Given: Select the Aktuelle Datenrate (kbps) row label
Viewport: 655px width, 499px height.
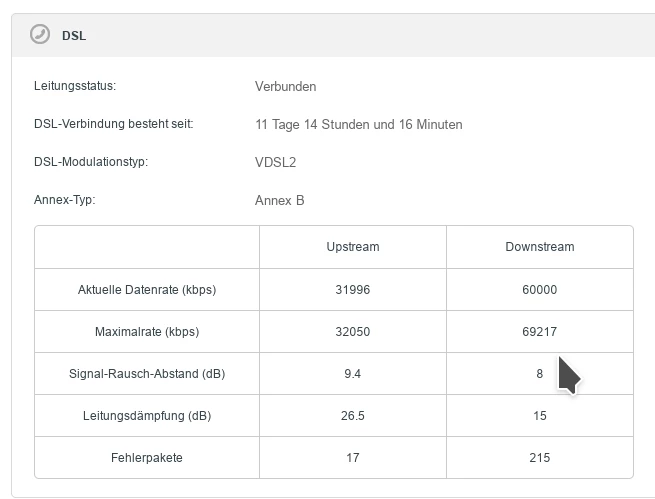Looking at the screenshot, I should 147,290.
